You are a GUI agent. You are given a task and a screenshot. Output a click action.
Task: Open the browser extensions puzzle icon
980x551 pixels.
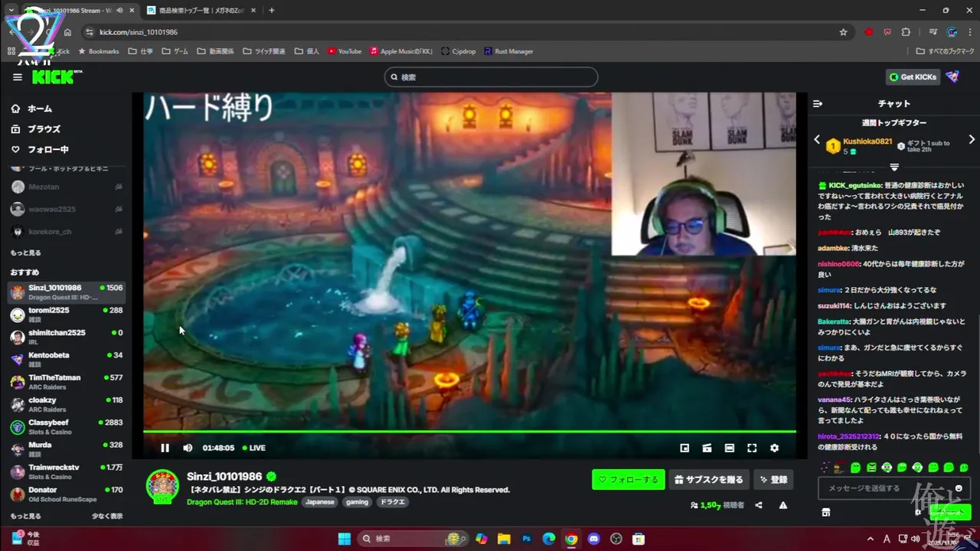[x=906, y=32]
